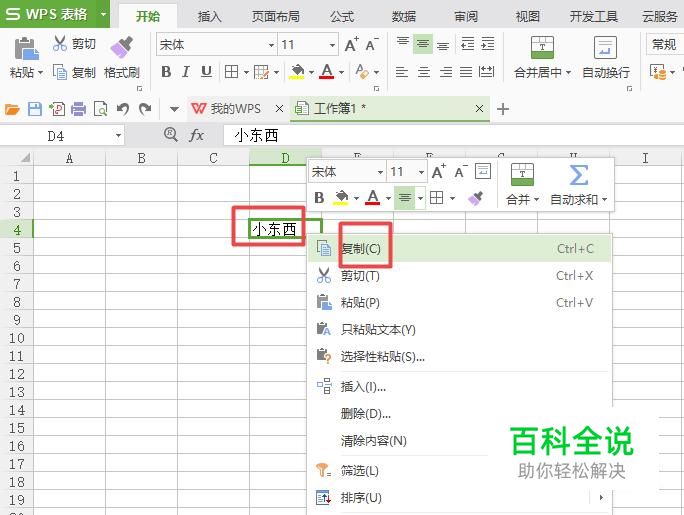Click the formula bar containing 小东西
Screen dimensions: 684x515
(454, 136)
